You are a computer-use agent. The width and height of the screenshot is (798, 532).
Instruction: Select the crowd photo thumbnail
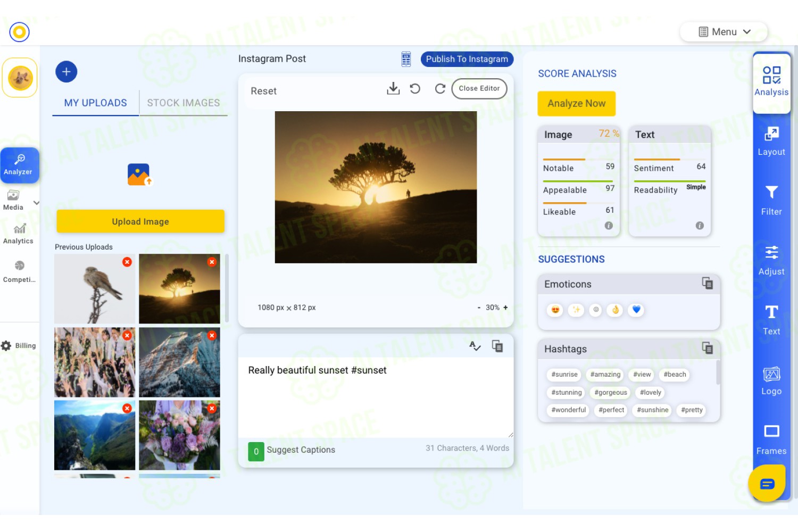pyautogui.click(x=95, y=362)
